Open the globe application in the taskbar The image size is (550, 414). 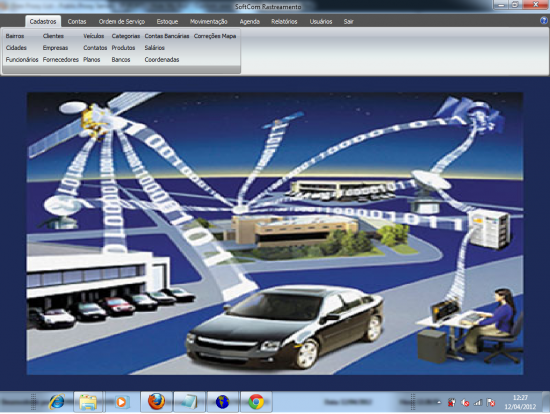click(222, 402)
